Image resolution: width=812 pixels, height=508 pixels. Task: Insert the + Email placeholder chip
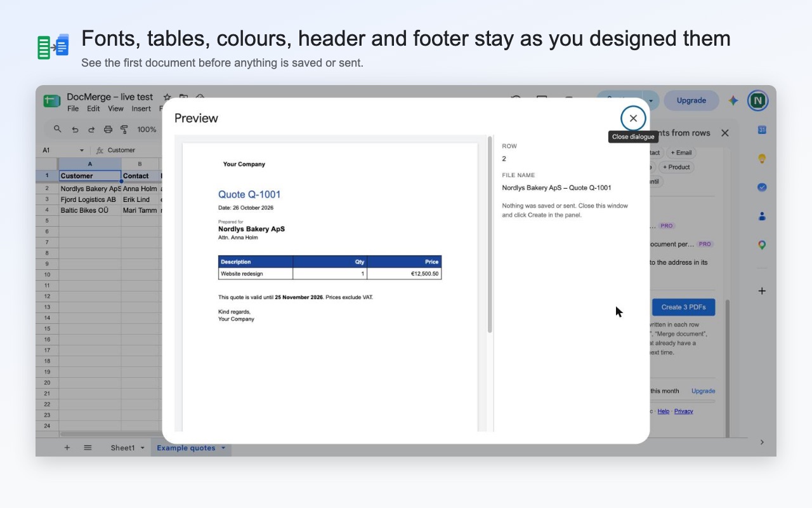(x=681, y=152)
